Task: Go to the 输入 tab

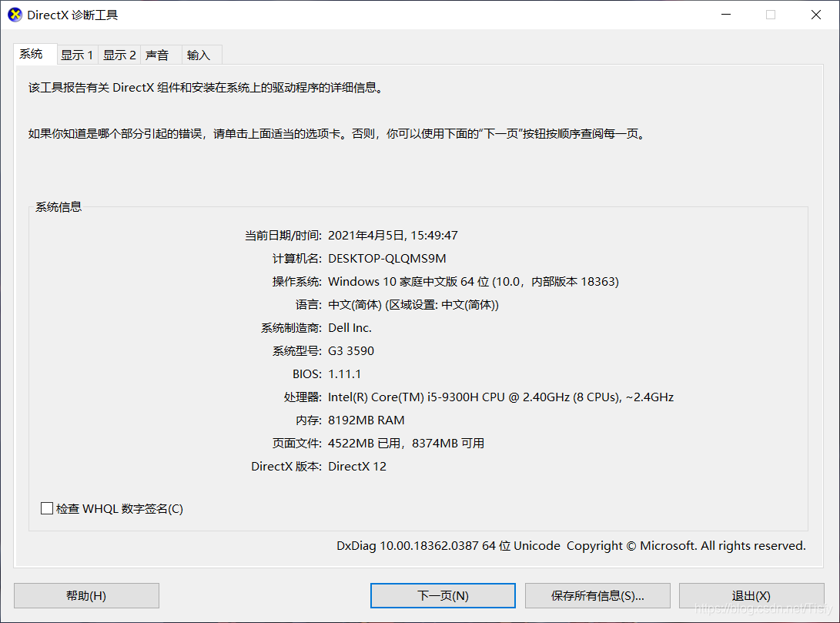Action: 202,55
